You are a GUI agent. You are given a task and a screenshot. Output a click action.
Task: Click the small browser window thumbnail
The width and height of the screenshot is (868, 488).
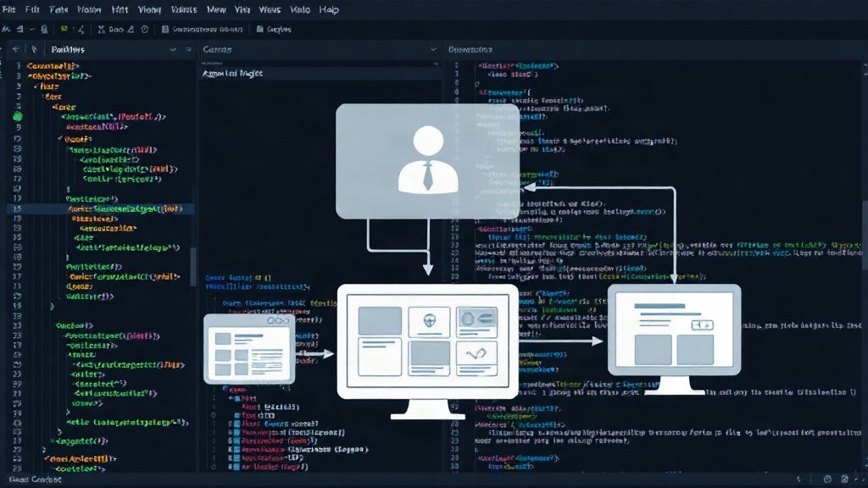(249, 348)
